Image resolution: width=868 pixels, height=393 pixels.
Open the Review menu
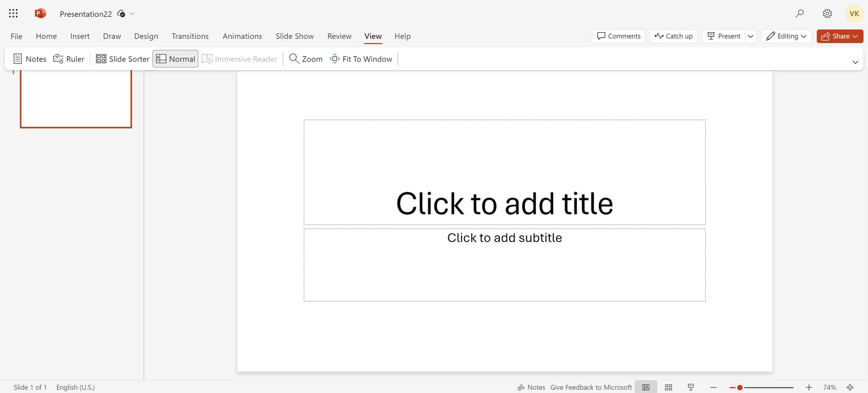339,36
